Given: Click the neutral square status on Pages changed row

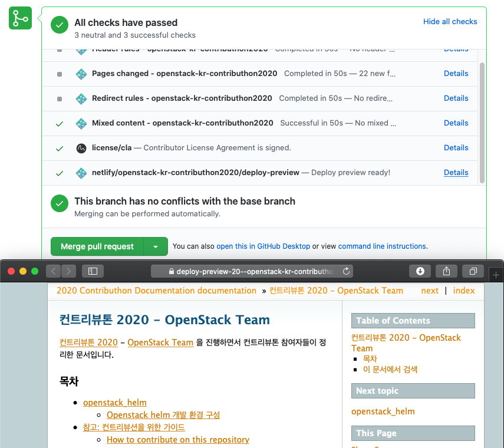Looking at the screenshot, I should pyautogui.click(x=60, y=74).
